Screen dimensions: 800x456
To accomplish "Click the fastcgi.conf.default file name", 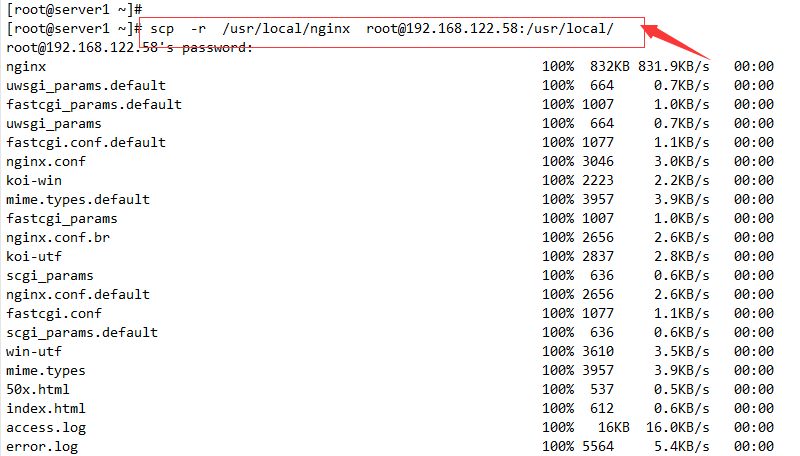I will pos(86,142).
